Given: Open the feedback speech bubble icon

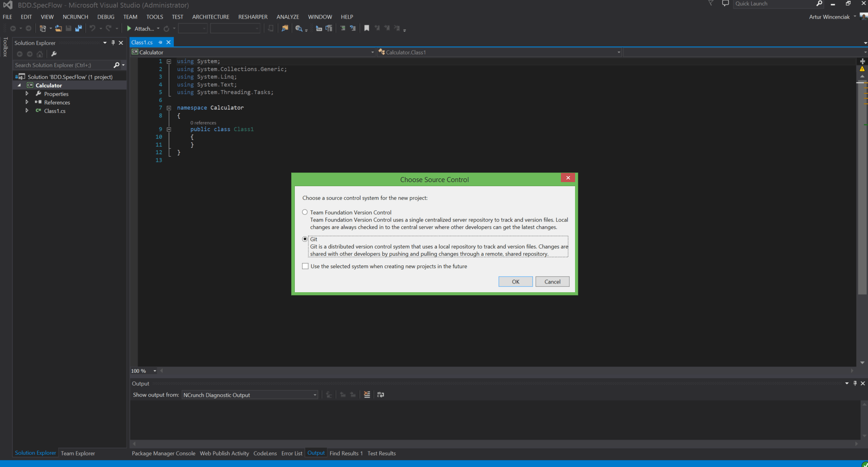Looking at the screenshot, I should click(725, 4).
